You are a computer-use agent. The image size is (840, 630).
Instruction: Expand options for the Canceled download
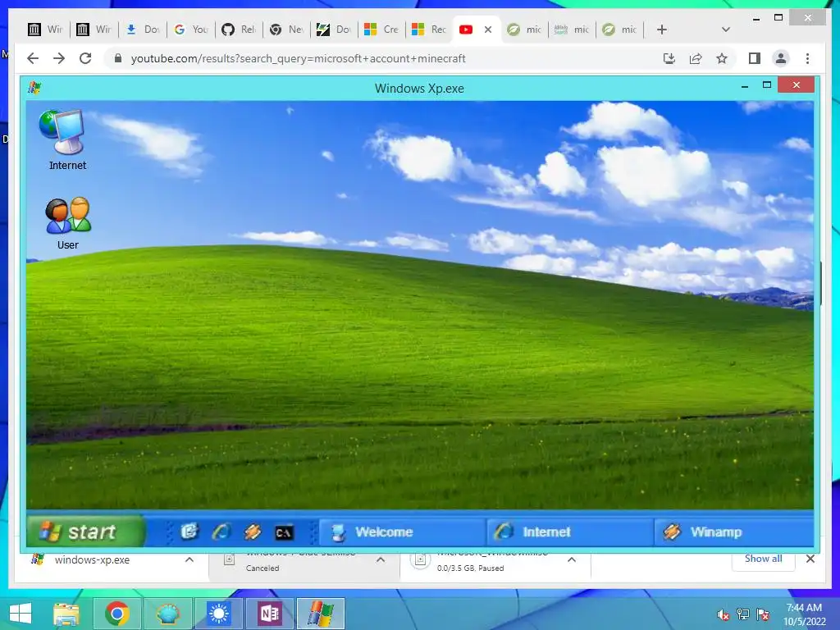[381, 559]
